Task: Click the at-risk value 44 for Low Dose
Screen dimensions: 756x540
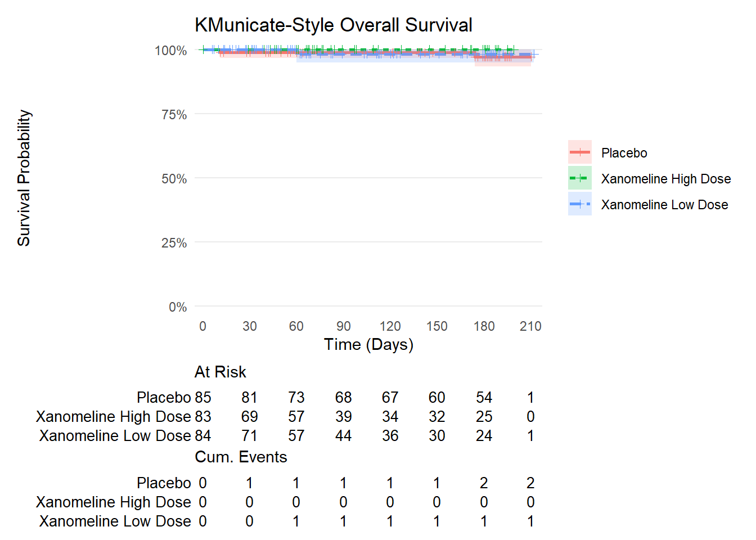Action: click(343, 436)
